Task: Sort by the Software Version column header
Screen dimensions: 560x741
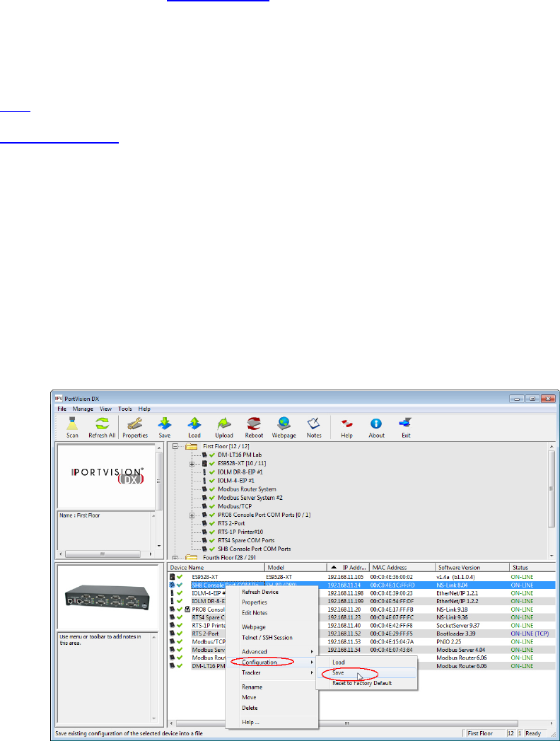Action: [x=472, y=567]
